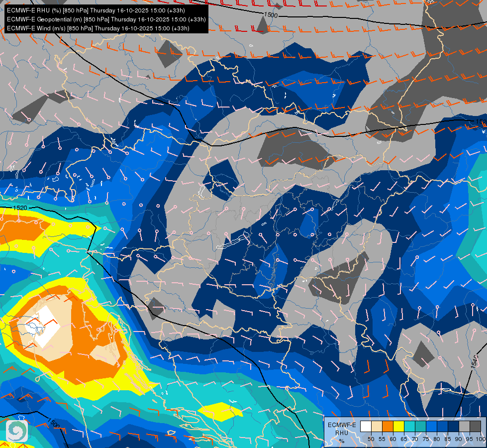The height and width of the screenshot is (448, 487).
Task: Choose the cyan swatch in the RHU legend
Action: tap(410, 426)
